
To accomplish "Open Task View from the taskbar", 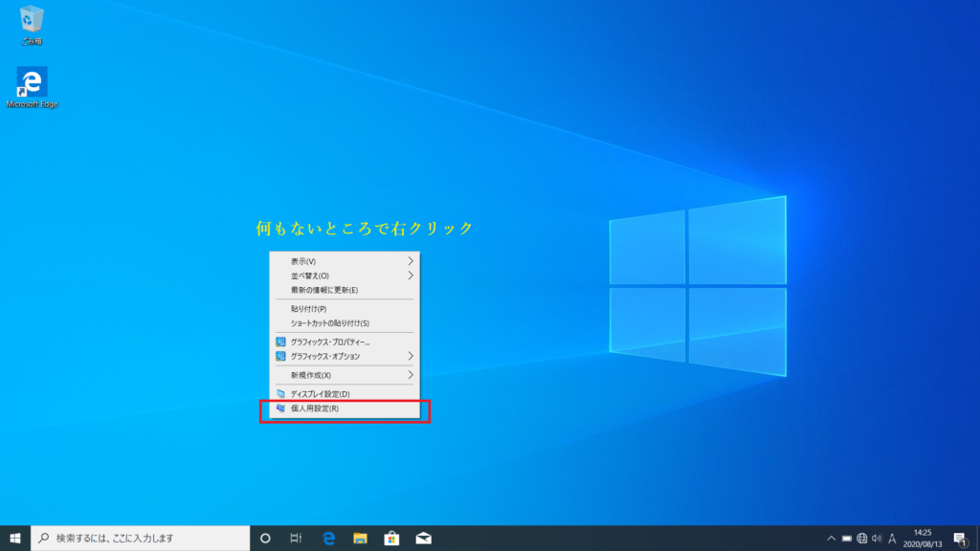I will pos(297,538).
